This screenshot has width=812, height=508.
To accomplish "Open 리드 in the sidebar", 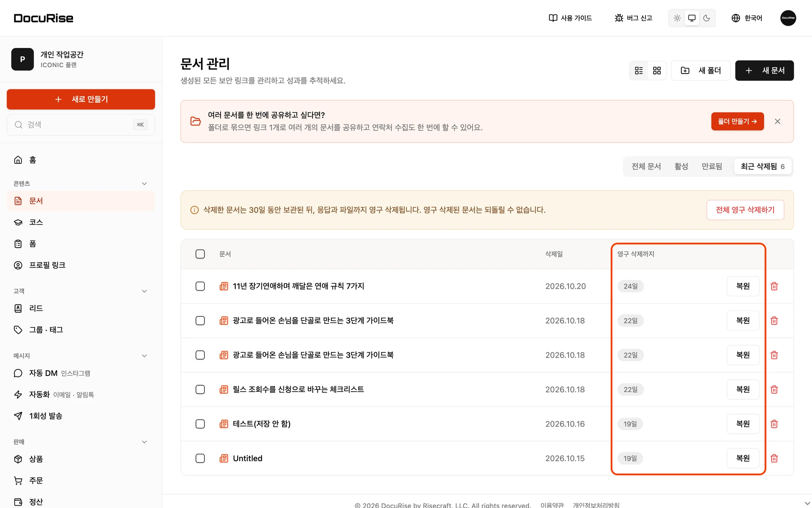I will tap(81, 308).
